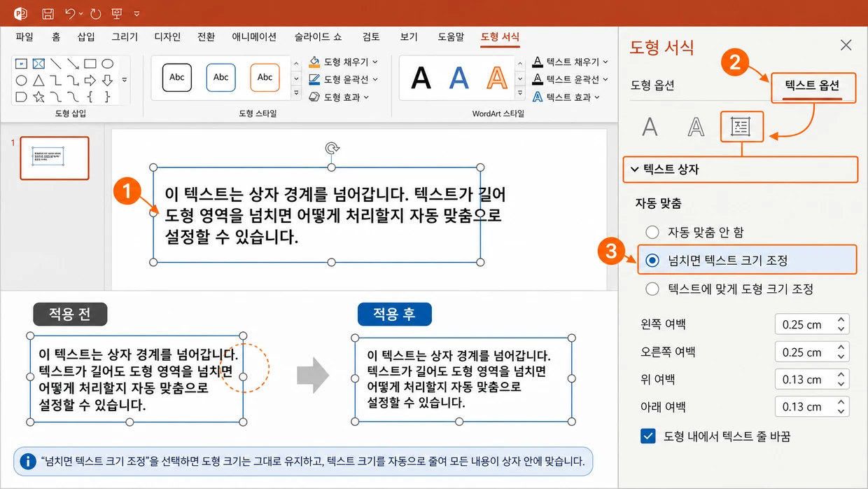Open 텍스트 효과 dropdown

565,97
